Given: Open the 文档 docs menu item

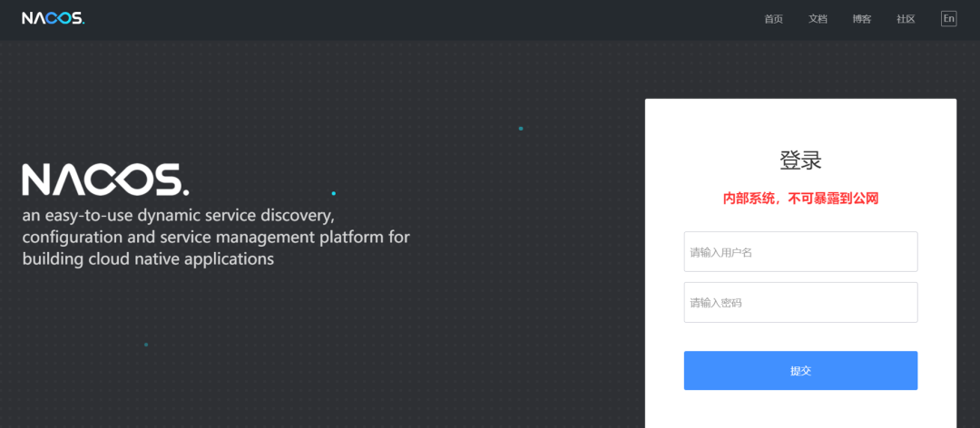Looking at the screenshot, I should tap(818, 19).
